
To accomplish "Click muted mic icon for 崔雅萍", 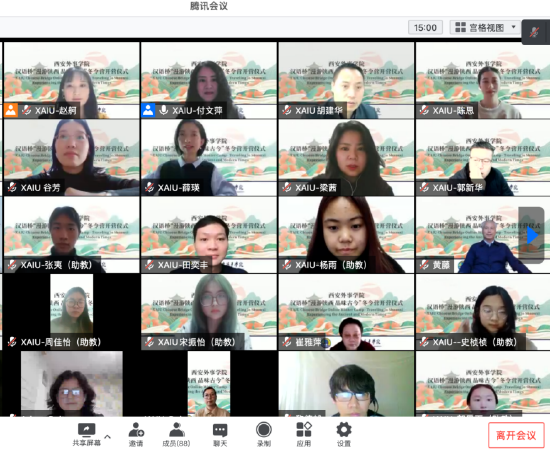I will [x=287, y=342].
